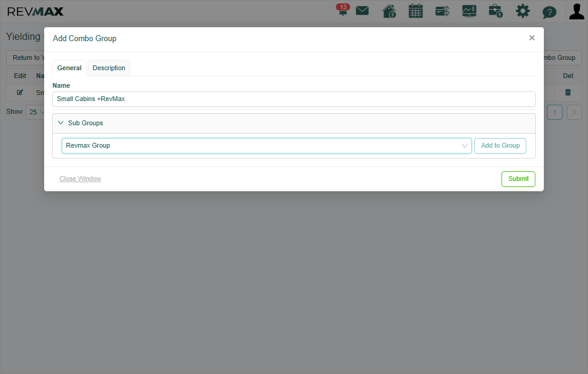The width and height of the screenshot is (588, 374).
Task: Collapse the Sub Groups section
Action: 294,123
